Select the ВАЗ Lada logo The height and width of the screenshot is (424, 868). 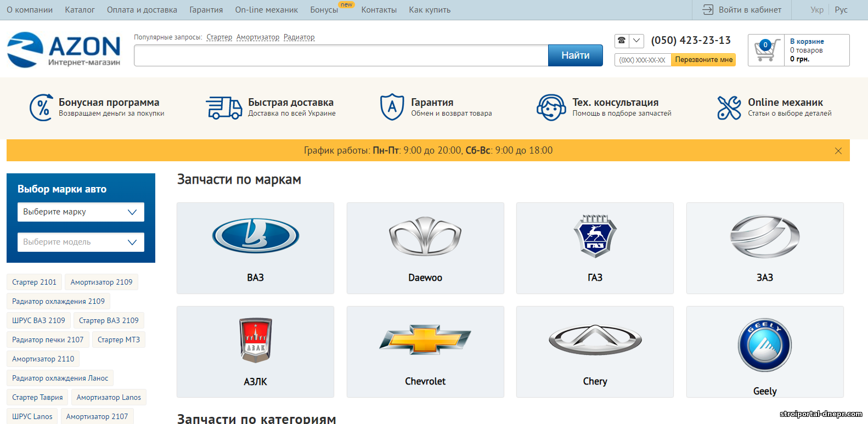pos(256,236)
